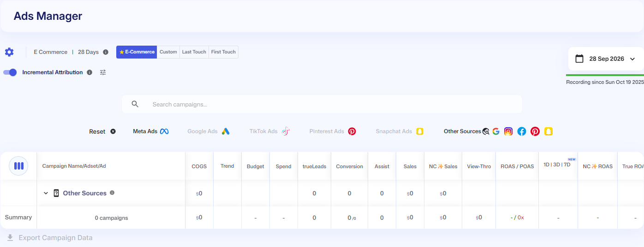Image resolution: width=644 pixels, height=247 pixels.
Task: Click the Ads Manager page title
Action: pyautogui.click(x=48, y=16)
